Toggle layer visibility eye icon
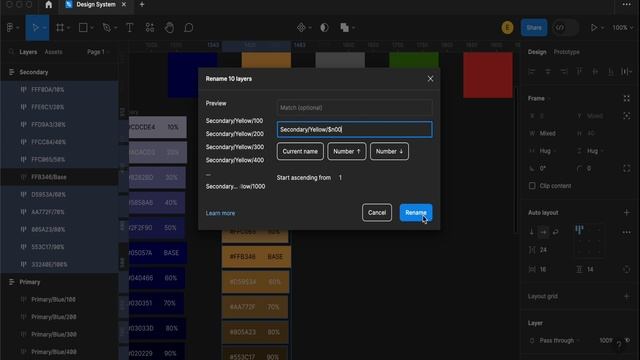 coord(627,340)
